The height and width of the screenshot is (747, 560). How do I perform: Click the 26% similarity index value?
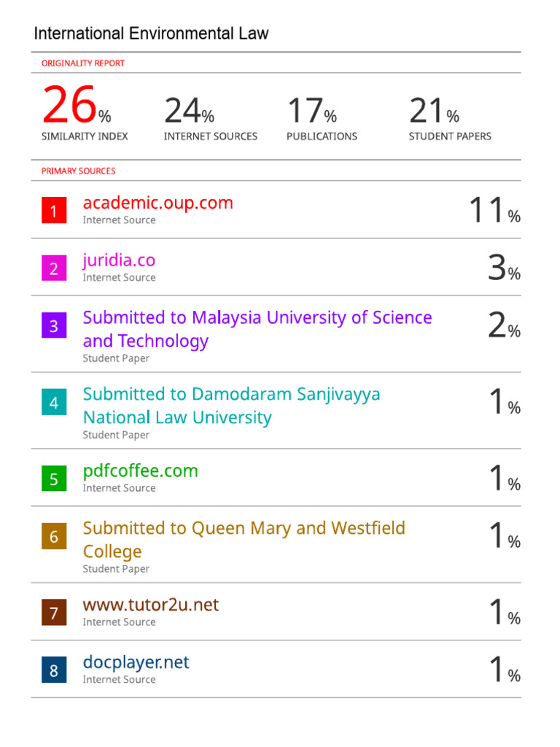[77, 107]
